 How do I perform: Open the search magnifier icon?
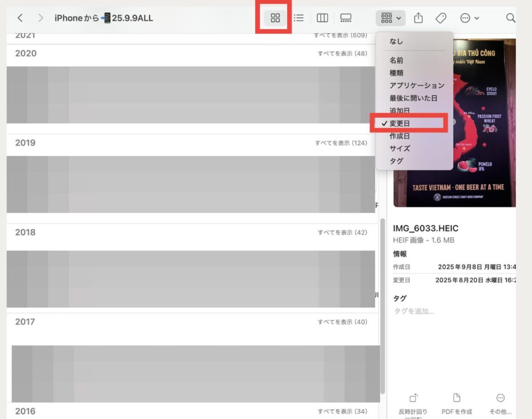tap(510, 18)
